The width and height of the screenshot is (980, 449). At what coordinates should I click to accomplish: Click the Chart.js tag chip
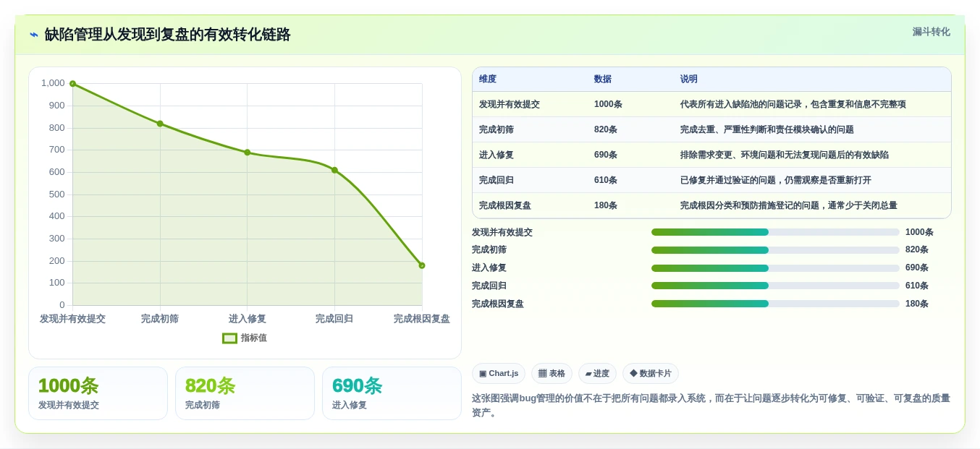[499, 374]
